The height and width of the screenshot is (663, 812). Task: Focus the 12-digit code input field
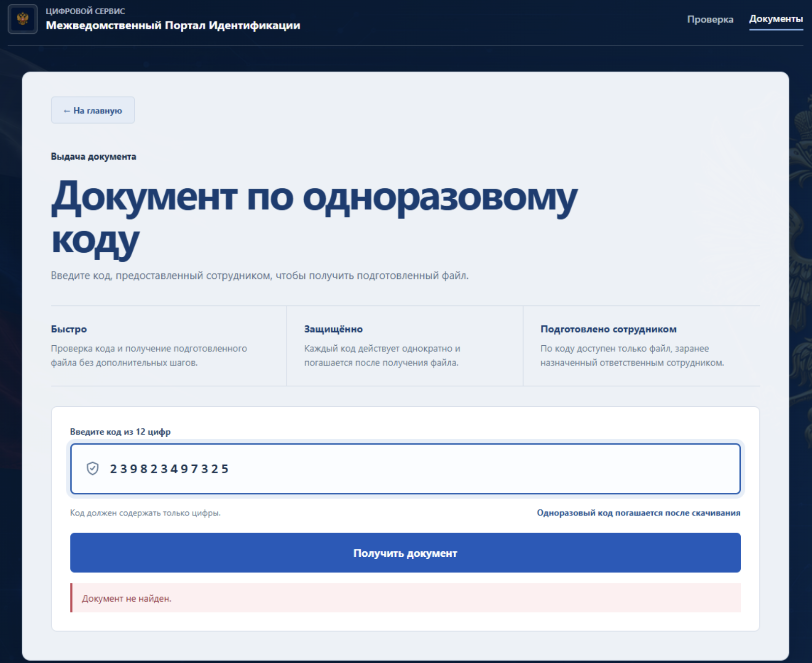pyautogui.click(x=405, y=469)
